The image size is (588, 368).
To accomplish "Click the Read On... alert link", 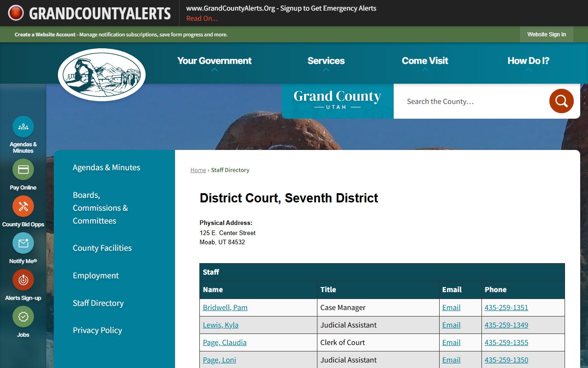I will (x=202, y=18).
